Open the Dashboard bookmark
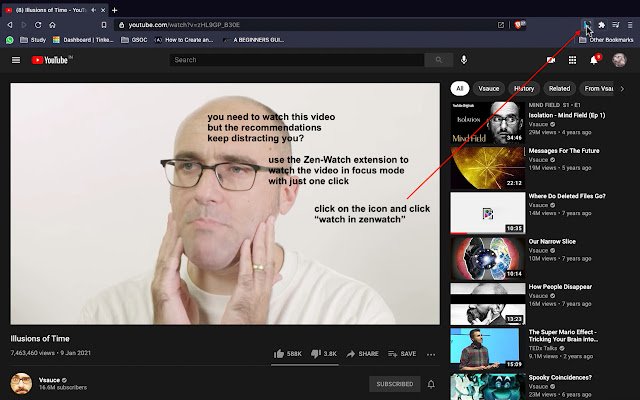Image resolution: width=640 pixels, height=400 pixels. 83,40
